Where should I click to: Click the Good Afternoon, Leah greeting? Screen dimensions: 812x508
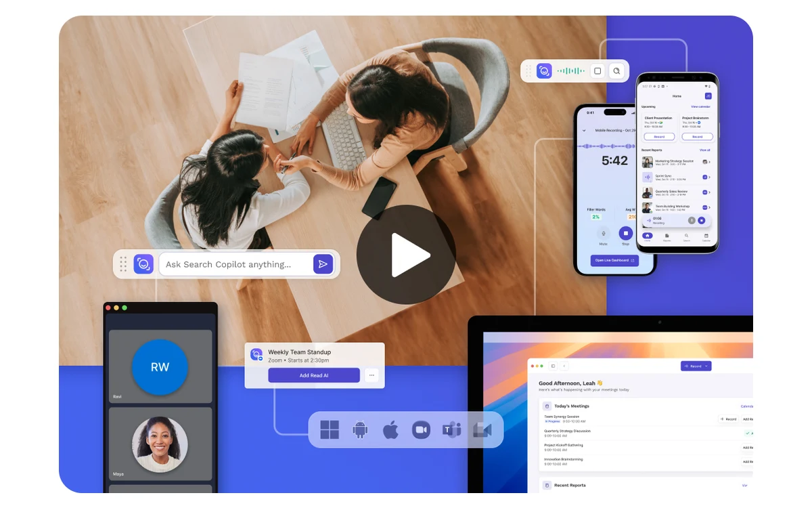point(570,383)
